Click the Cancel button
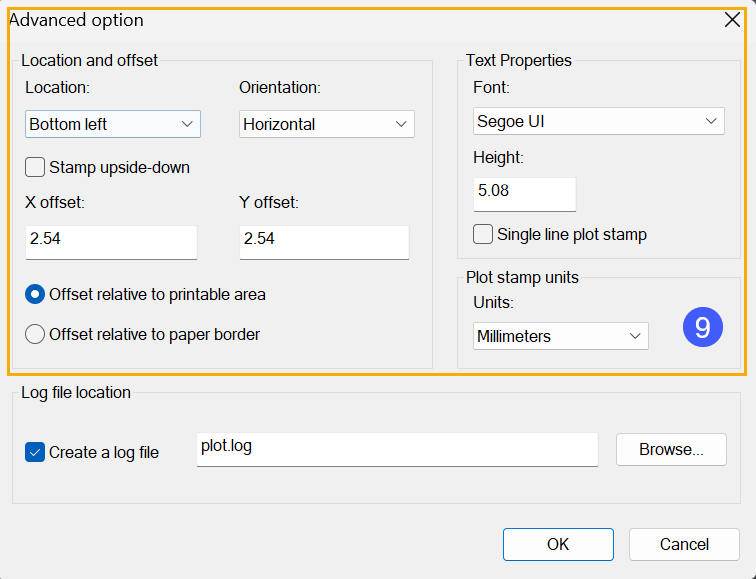The image size is (756, 579). pyautogui.click(x=684, y=544)
